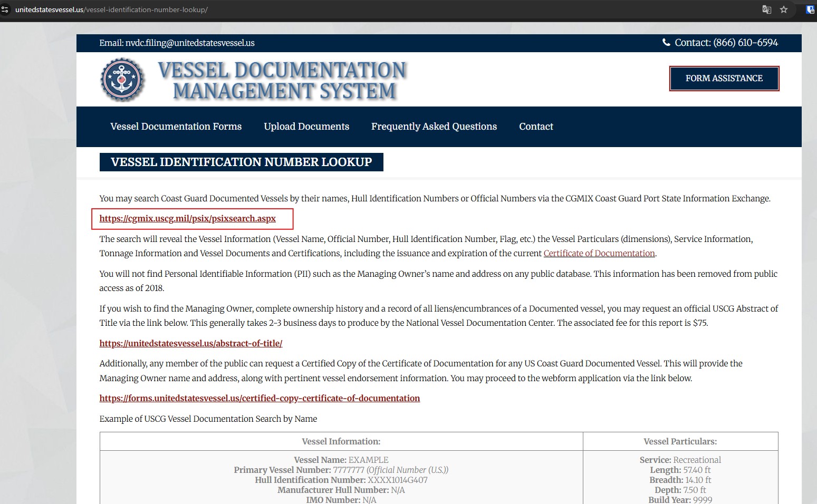Click the URL in the address bar
This screenshot has height=504, width=817.
[x=111, y=9]
